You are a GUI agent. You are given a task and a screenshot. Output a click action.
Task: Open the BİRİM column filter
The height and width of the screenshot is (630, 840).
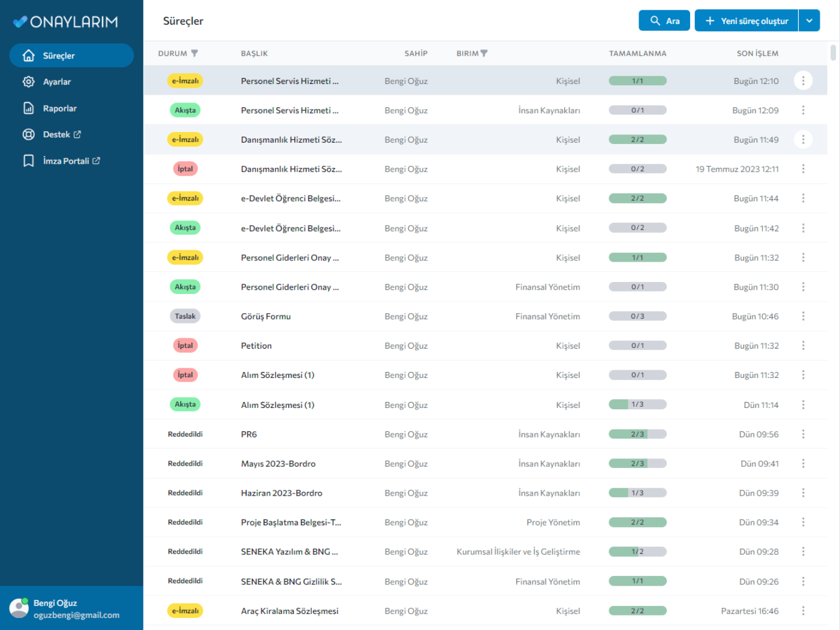[x=484, y=53]
